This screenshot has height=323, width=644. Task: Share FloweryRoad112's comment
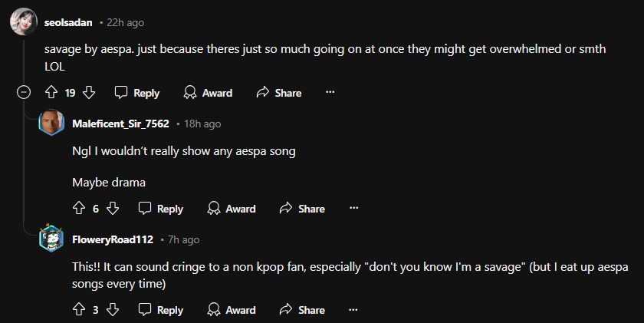[302, 310]
